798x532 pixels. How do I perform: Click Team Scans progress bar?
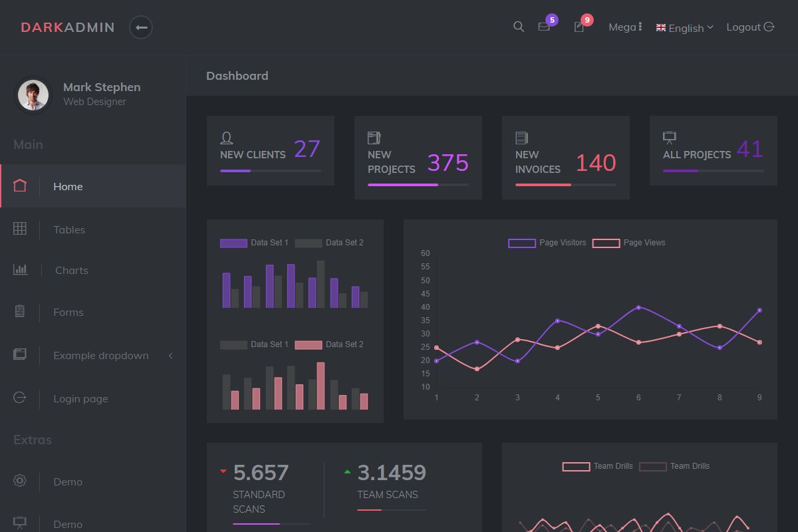point(392,510)
